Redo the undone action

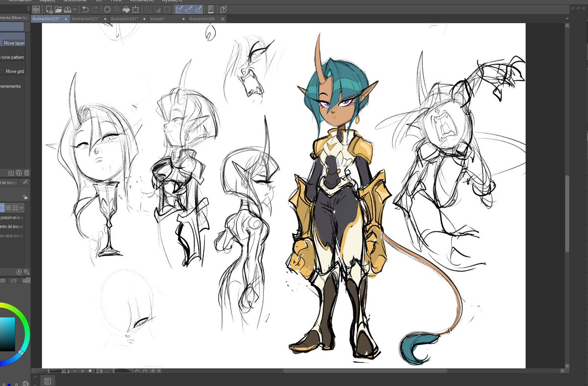[95, 9]
